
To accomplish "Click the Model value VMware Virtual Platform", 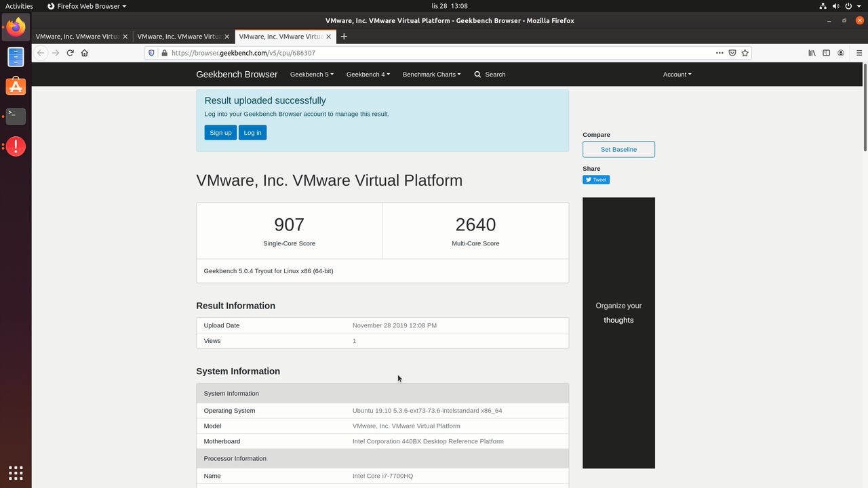I will (x=406, y=426).
